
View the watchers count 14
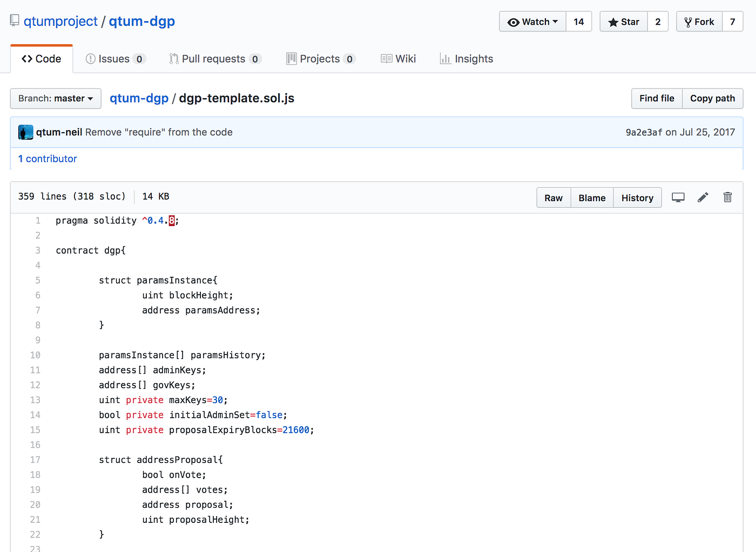click(x=579, y=22)
